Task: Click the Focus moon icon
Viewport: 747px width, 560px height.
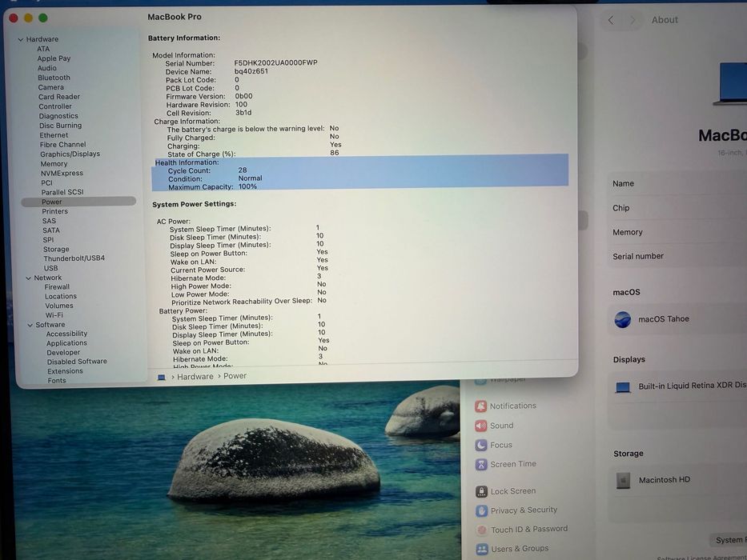Action: pos(481,445)
